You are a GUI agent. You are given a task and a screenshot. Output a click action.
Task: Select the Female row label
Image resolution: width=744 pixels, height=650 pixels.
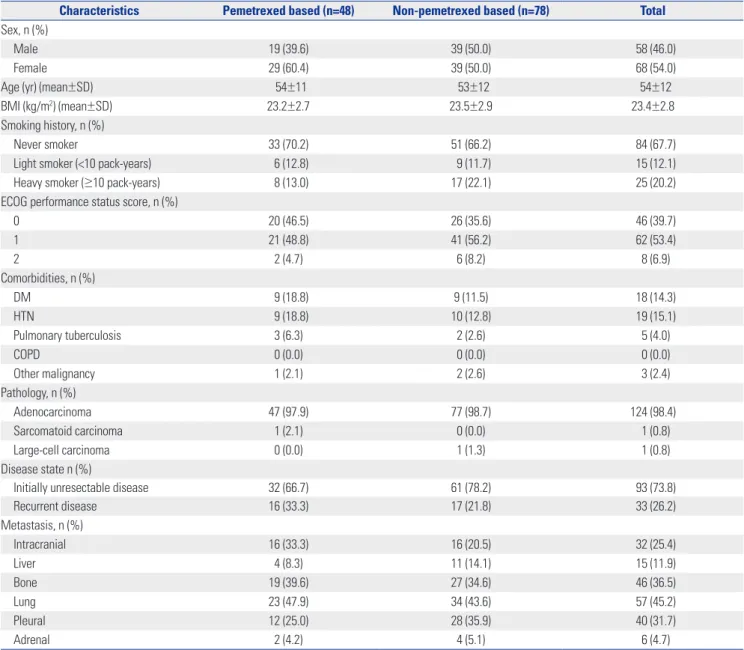tap(30, 68)
